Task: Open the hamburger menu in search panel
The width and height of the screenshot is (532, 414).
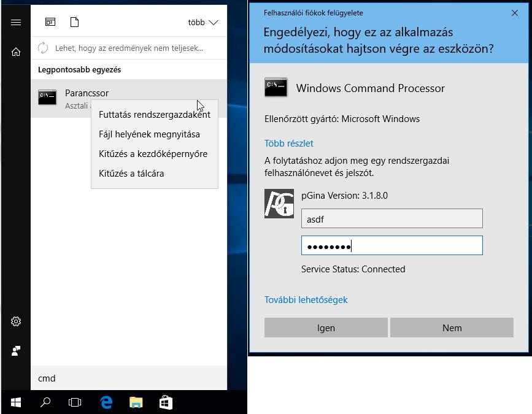Action: coord(16,22)
